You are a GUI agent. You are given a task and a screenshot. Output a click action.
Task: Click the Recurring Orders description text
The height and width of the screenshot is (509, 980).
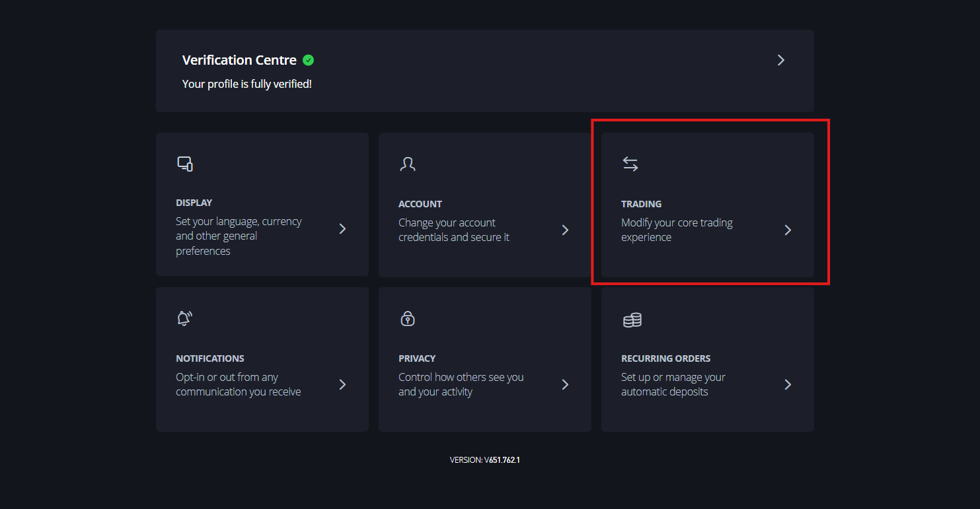click(x=673, y=384)
